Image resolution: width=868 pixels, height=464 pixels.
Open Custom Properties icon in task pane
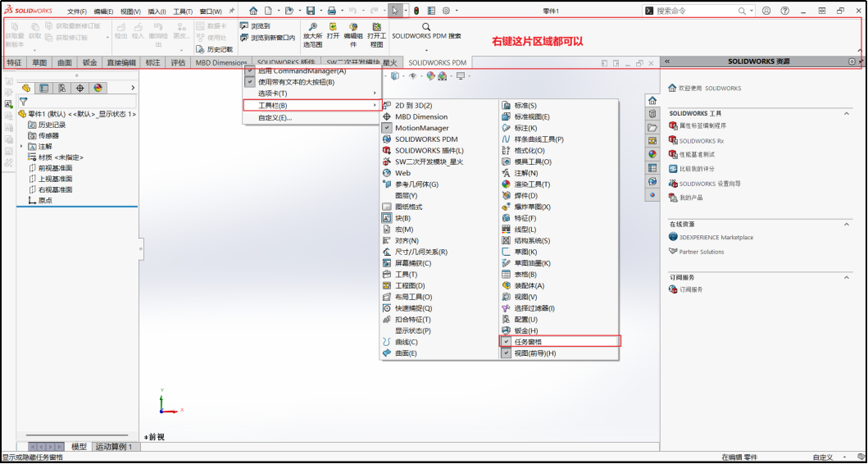point(652,168)
